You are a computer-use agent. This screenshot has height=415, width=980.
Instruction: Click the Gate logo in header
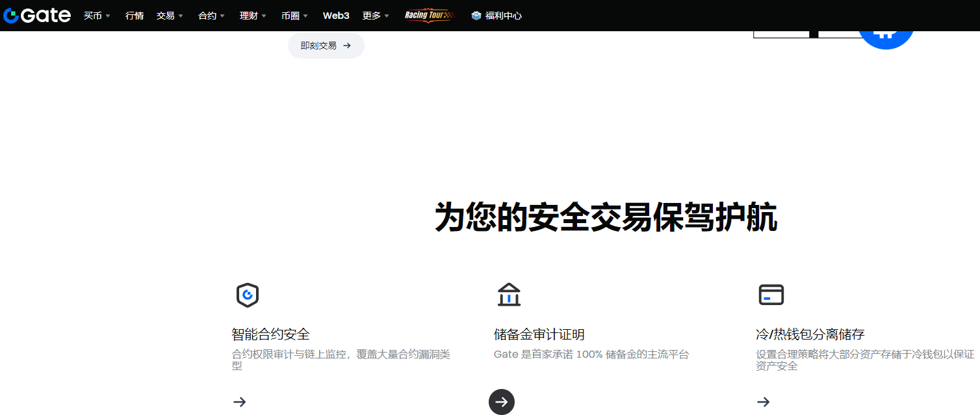pos(37,16)
